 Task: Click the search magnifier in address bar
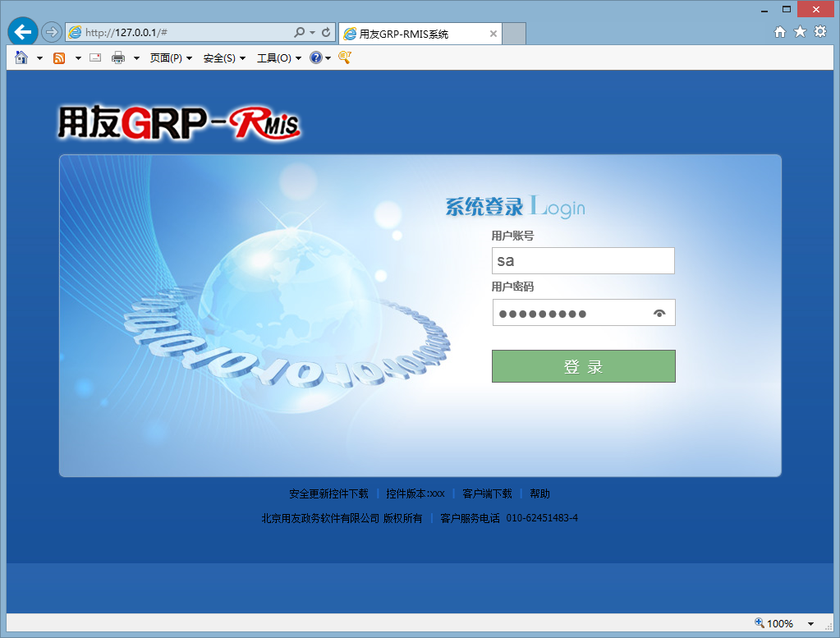(300, 32)
